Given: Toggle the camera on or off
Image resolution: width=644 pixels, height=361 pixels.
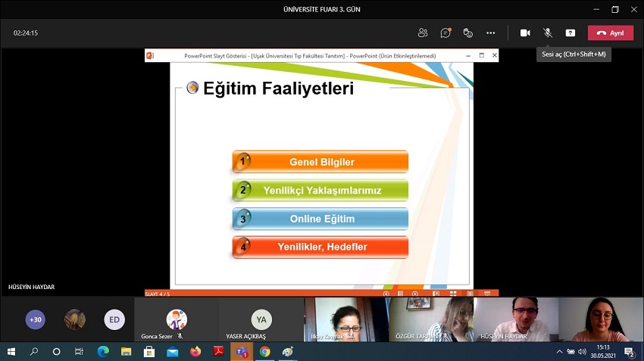Looking at the screenshot, I should [525, 33].
